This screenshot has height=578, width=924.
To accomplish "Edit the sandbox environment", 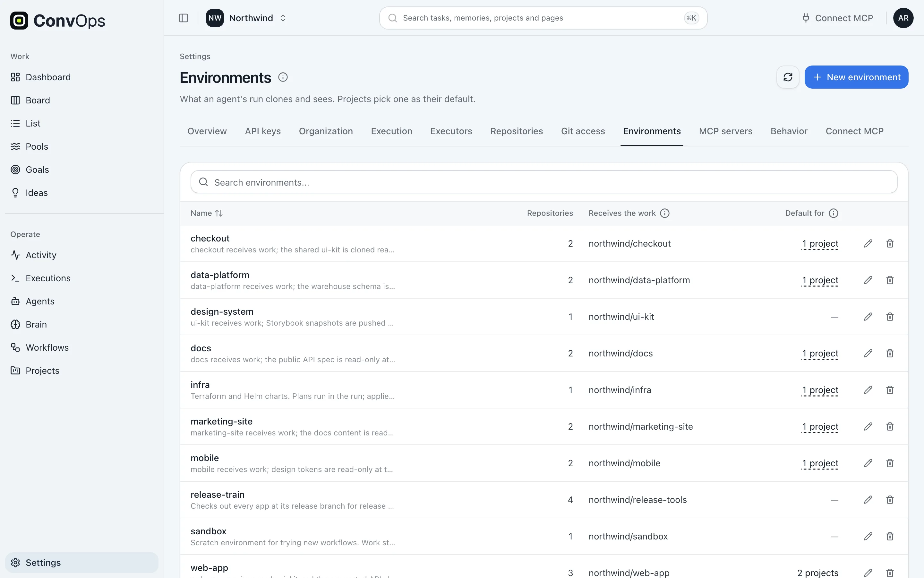I will [868, 536].
